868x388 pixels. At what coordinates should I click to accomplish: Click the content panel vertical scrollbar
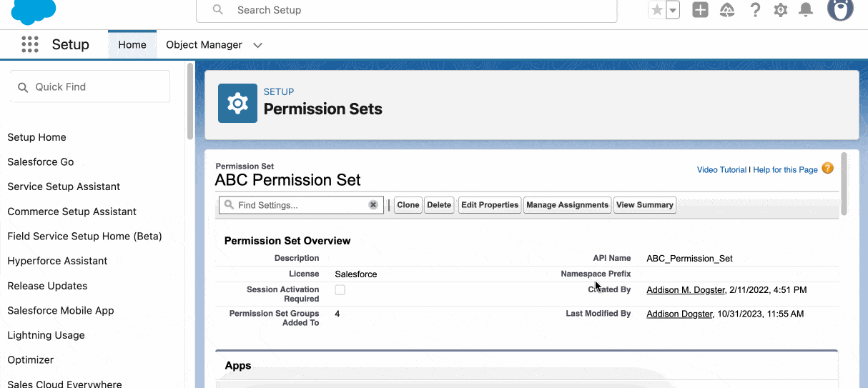pyautogui.click(x=844, y=183)
